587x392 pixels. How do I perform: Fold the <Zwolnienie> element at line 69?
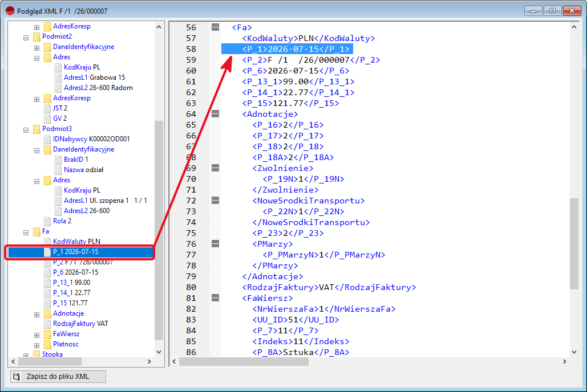click(x=215, y=168)
